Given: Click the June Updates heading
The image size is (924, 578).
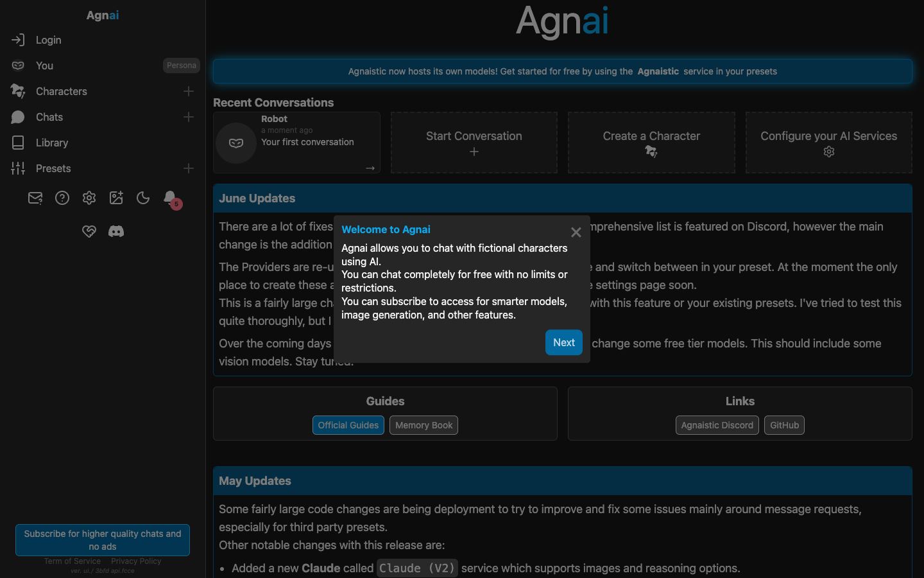Looking at the screenshot, I should pyautogui.click(x=257, y=198).
